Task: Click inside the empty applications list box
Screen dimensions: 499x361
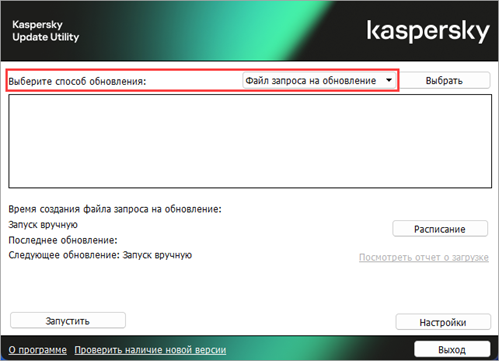Action: 250,141
